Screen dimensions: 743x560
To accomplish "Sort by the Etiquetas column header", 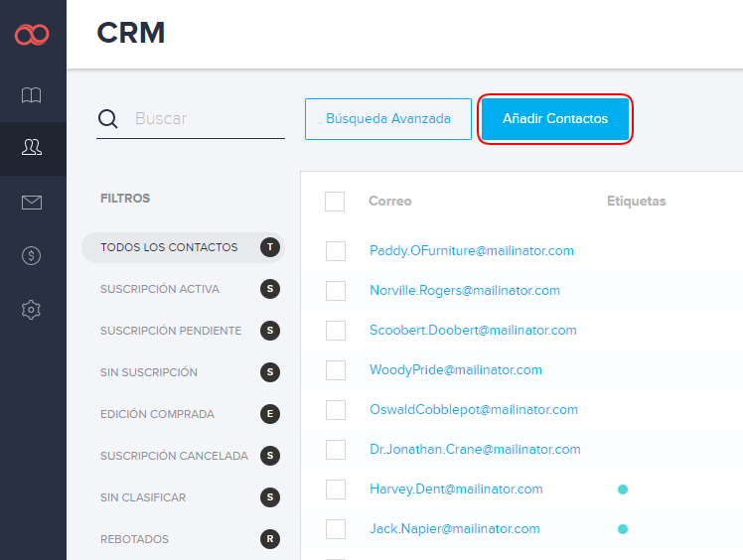I will tap(636, 202).
